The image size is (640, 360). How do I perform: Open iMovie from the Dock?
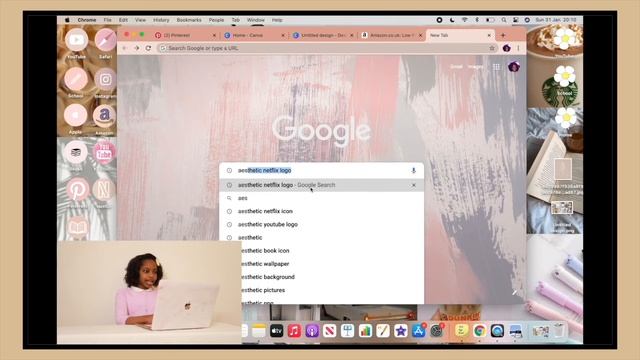400,331
